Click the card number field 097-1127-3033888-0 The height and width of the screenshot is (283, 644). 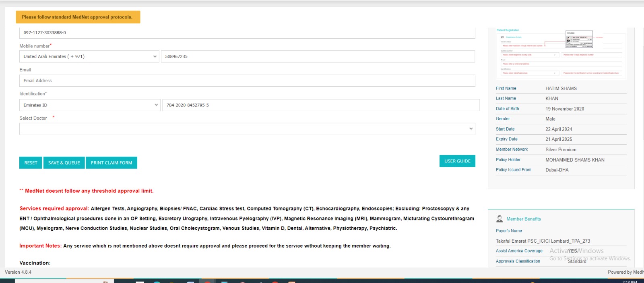coord(247,33)
